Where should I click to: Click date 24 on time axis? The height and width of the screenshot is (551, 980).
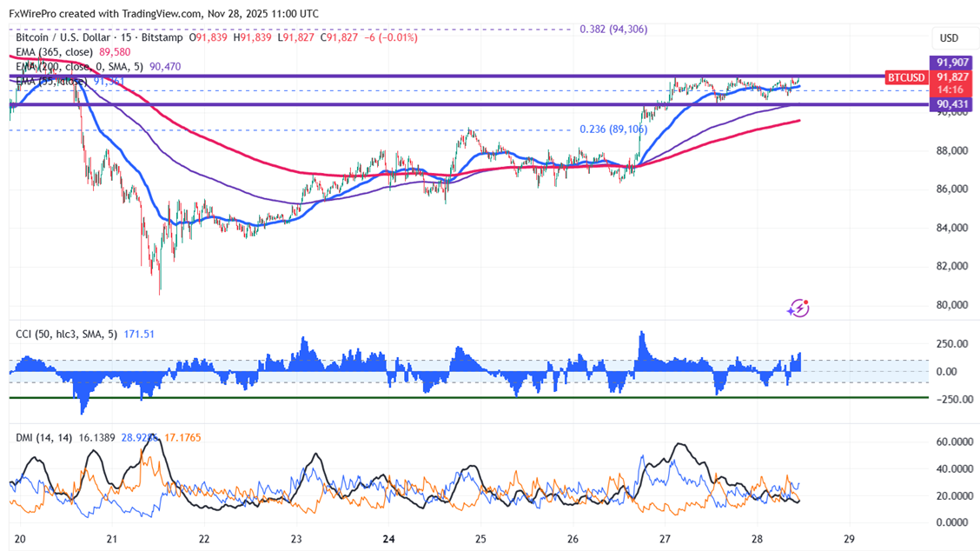pos(388,539)
